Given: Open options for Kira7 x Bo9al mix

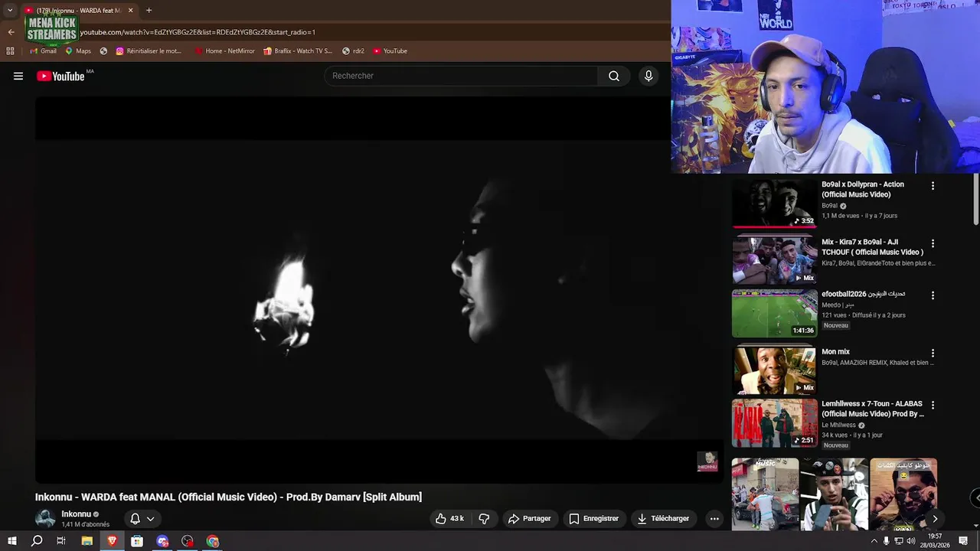Looking at the screenshot, I should pyautogui.click(x=933, y=243).
